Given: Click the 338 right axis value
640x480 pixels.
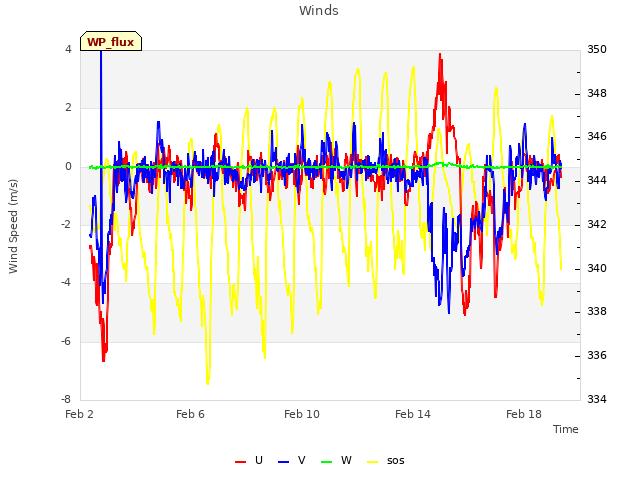Looking at the screenshot, I should pos(597,311).
